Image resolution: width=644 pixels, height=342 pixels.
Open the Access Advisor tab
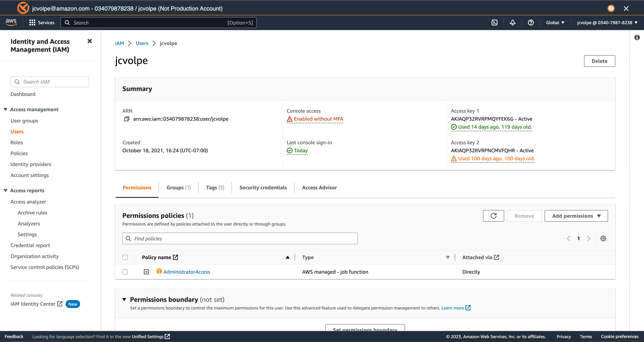point(319,187)
